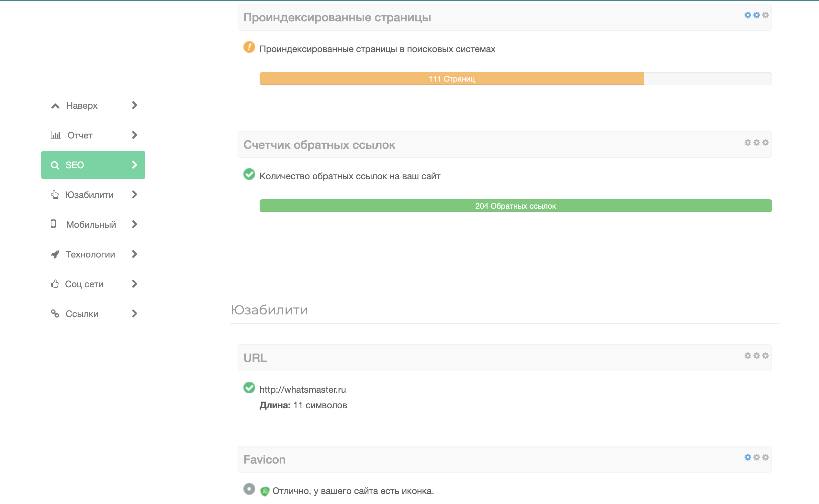Click the bar chart icon beside Отчет
Screen dimensions: 819x504
click(x=56, y=135)
